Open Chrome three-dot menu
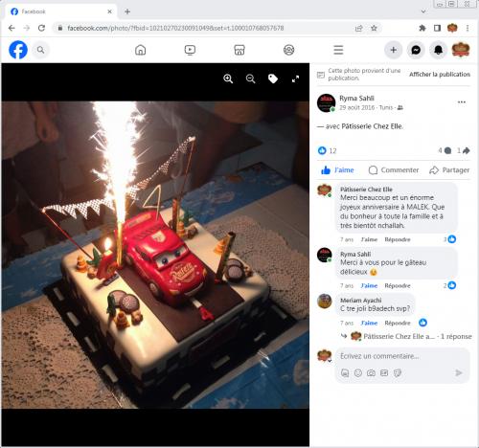This screenshot has height=448, width=479. 468,28
